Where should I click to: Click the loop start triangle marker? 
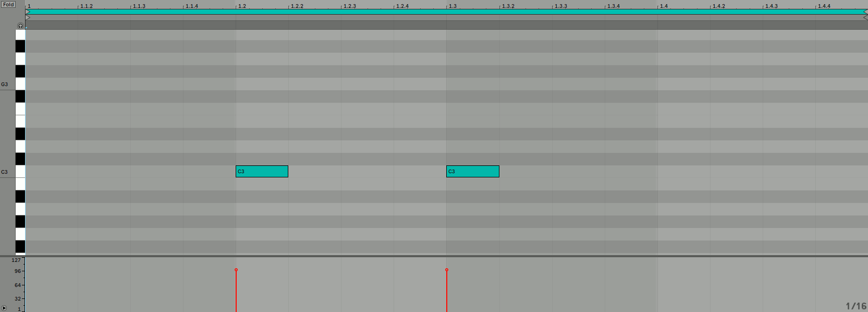28,11
